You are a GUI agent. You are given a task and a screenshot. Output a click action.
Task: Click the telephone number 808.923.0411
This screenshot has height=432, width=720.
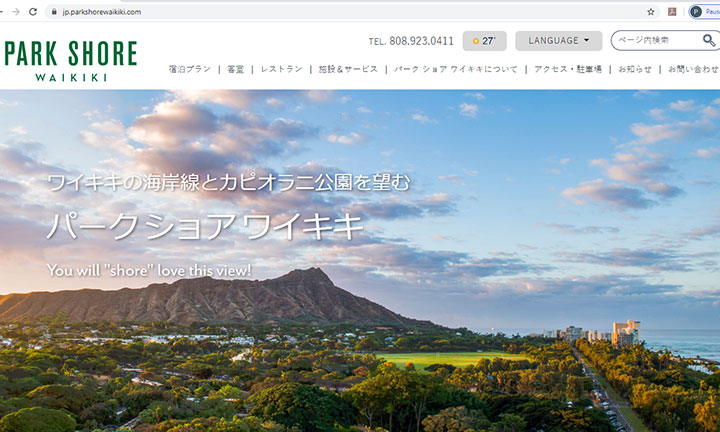point(421,41)
